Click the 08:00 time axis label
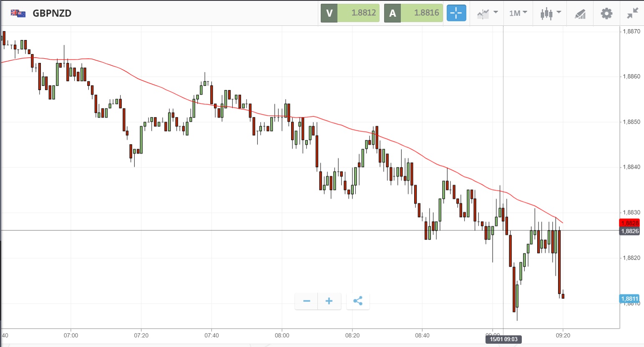The image size is (644, 347). 282,335
